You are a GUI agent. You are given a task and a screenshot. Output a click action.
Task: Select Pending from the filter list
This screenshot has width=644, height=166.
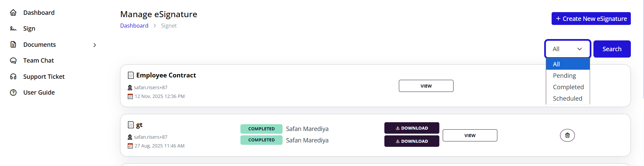click(x=564, y=76)
